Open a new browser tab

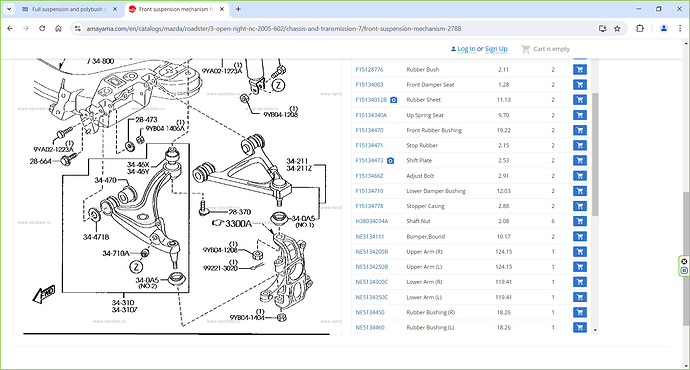tap(238, 9)
